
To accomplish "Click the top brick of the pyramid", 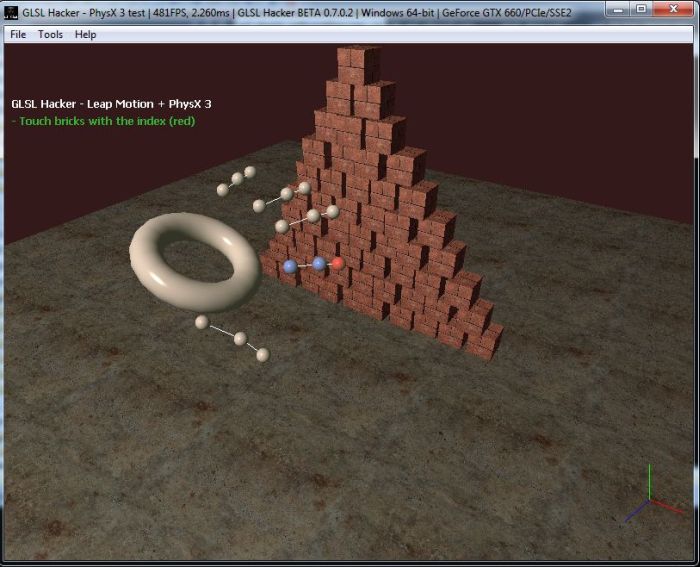I will [358, 63].
